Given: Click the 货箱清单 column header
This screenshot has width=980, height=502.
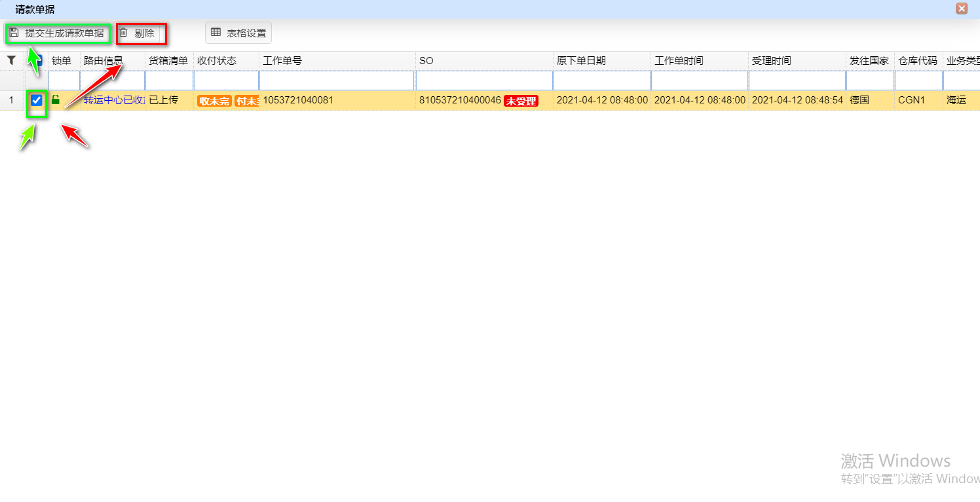Looking at the screenshot, I should 170,61.
